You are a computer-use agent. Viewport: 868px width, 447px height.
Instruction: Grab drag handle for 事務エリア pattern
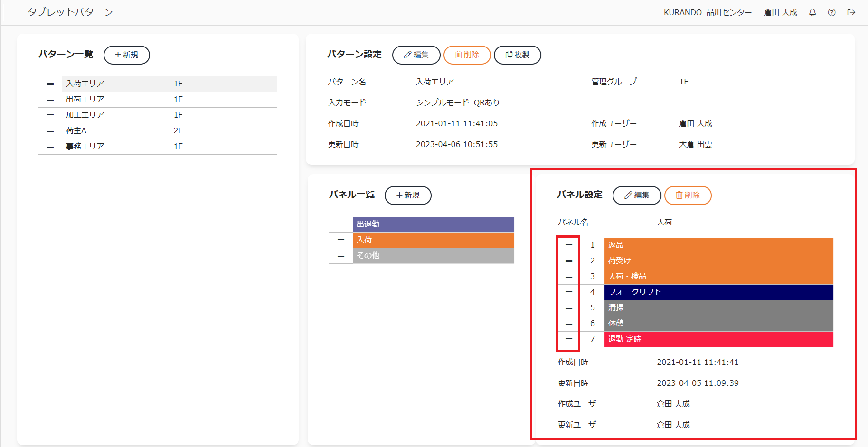pyautogui.click(x=50, y=147)
